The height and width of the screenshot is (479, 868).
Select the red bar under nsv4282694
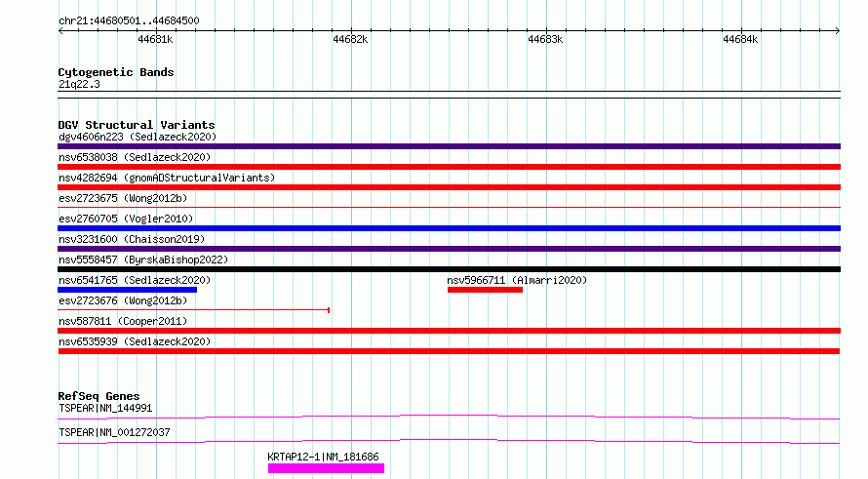coord(449,187)
